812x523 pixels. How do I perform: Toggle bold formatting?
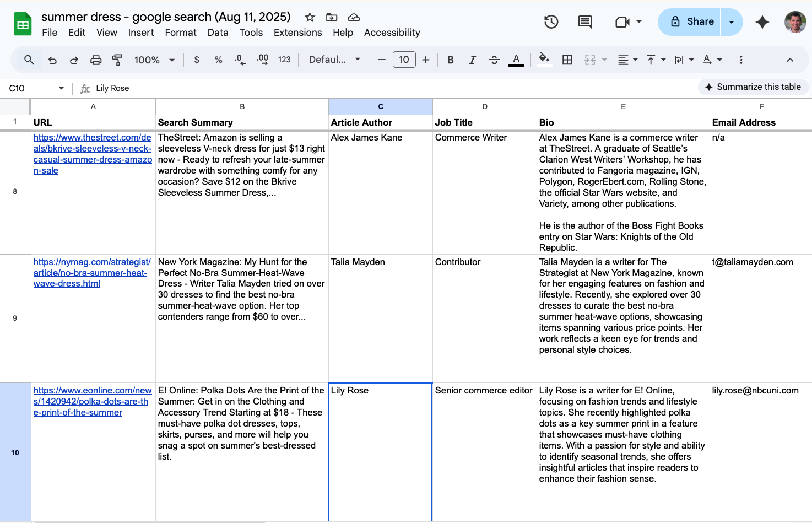451,60
